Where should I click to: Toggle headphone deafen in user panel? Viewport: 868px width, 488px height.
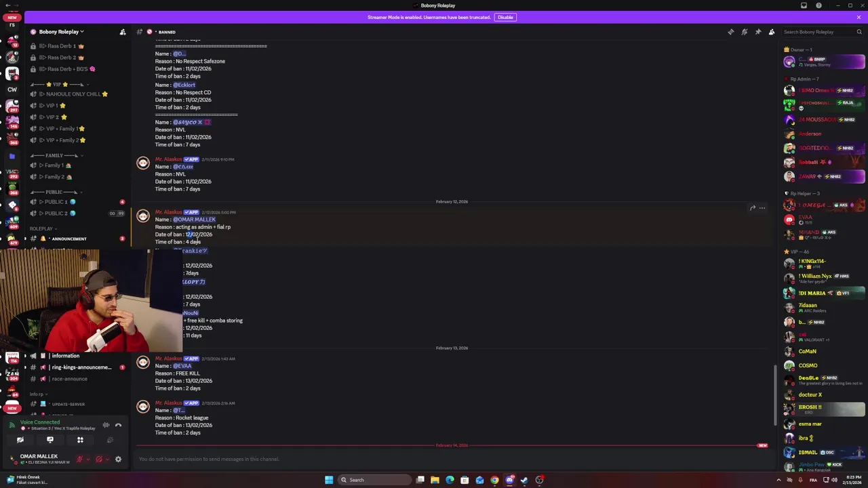[x=99, y=459]
